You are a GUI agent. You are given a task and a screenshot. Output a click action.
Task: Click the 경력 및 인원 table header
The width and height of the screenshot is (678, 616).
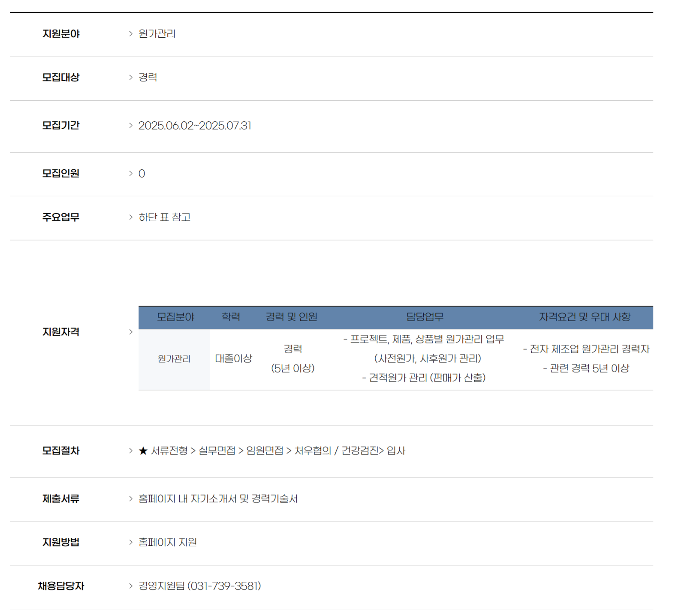[x=292, y=317]
